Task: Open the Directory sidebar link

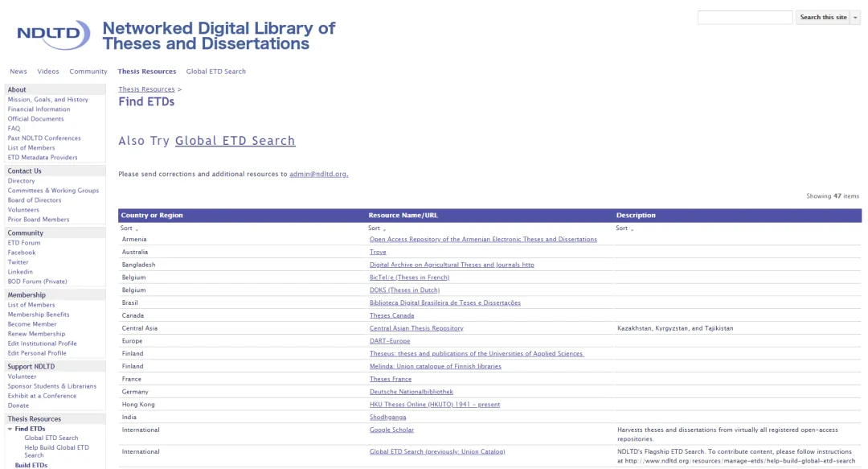Action: tap(21, 181)
